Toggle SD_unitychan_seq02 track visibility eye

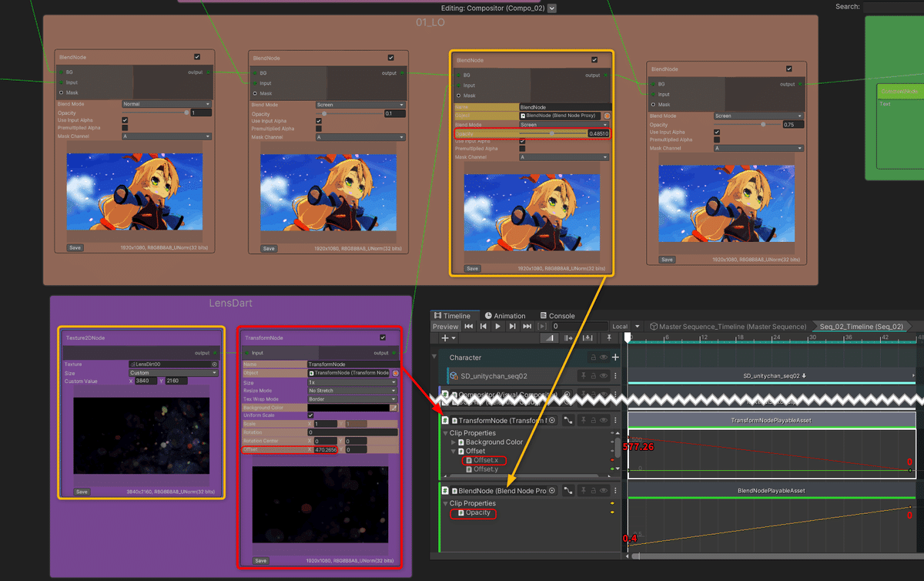[x=605, y=376]
